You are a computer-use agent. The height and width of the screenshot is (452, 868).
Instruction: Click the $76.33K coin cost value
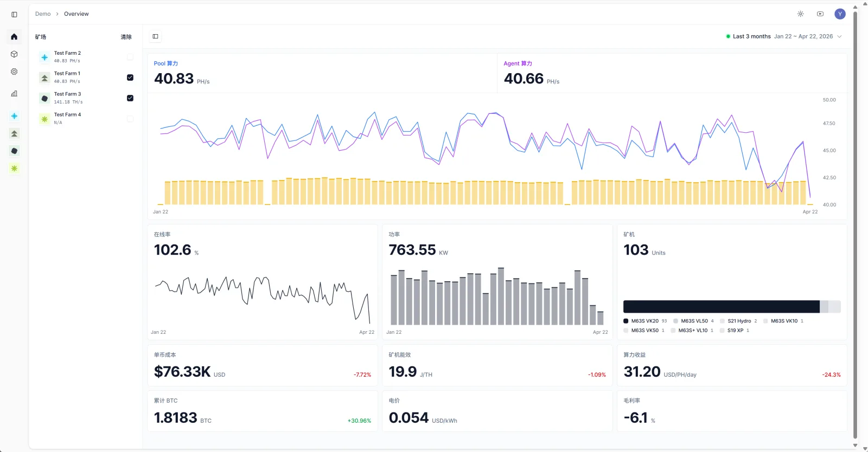(x=189, y=372)
